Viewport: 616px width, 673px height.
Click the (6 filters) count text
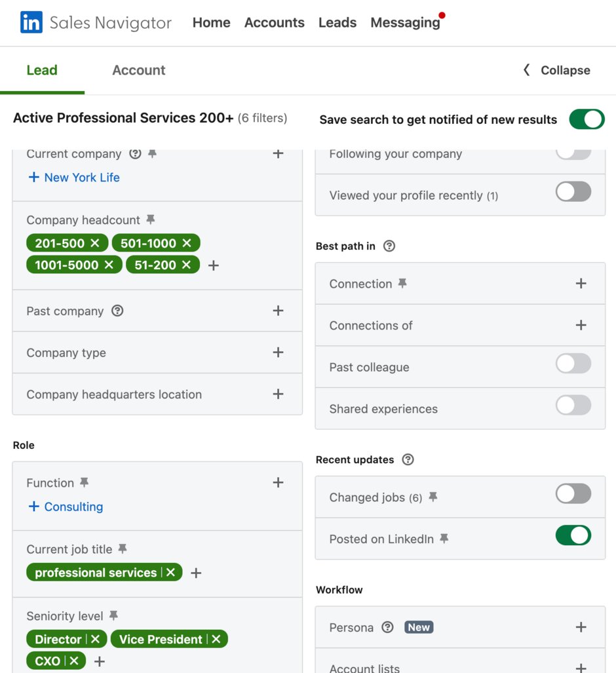(x=262, y=118)
